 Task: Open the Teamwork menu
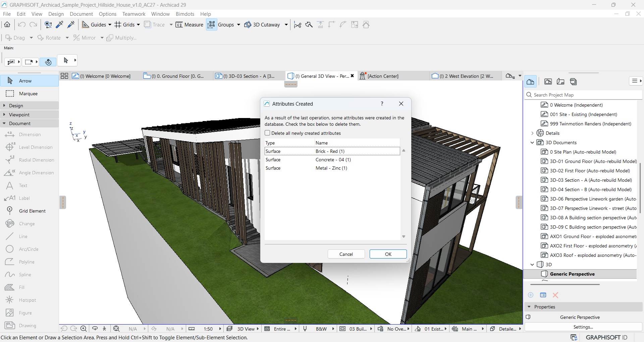point(133,14)
